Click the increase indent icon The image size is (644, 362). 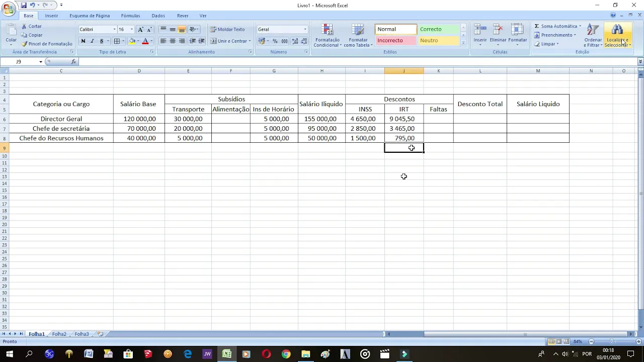[x=201, y=41]
